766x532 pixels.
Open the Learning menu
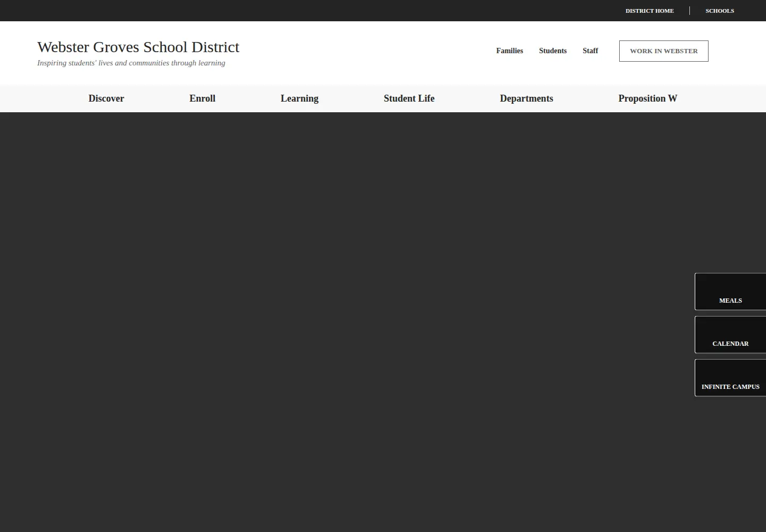pos(299,98)
